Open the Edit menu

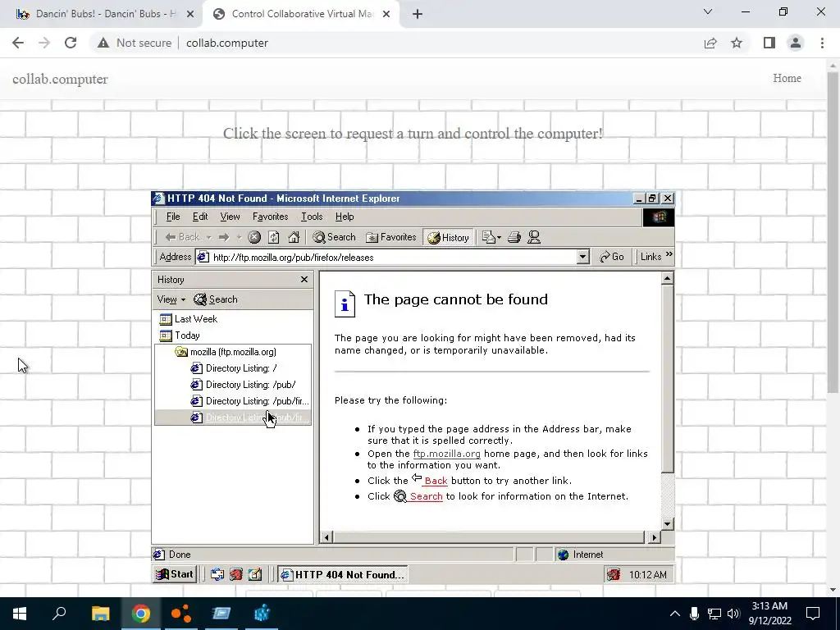coord(200,217)
